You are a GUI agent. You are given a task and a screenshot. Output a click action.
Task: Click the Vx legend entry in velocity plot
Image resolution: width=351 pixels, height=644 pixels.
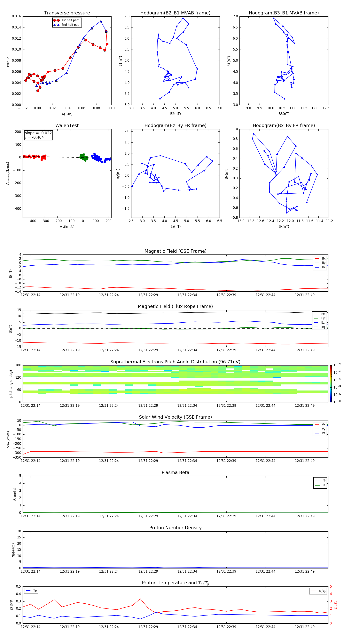320,424
